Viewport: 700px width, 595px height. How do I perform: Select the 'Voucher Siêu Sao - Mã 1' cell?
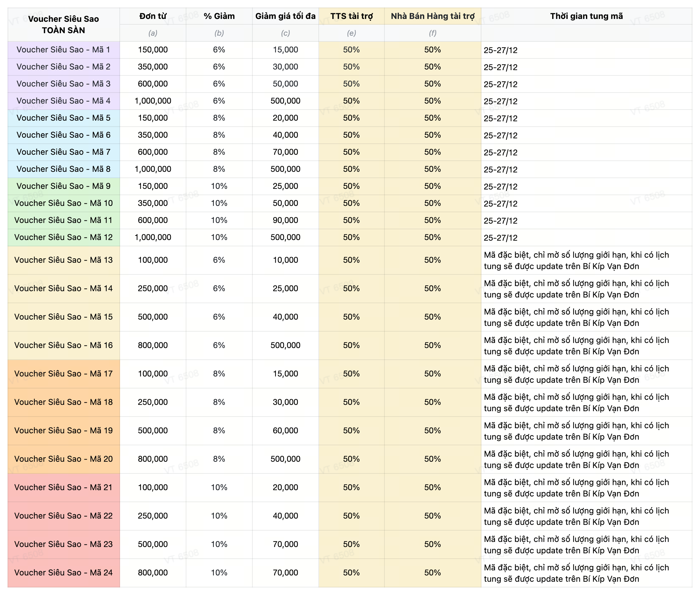click(63, 50)
